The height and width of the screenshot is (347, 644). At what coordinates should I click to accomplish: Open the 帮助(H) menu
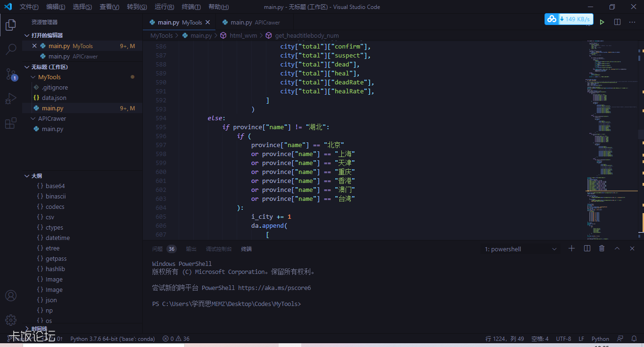[218, 7]
